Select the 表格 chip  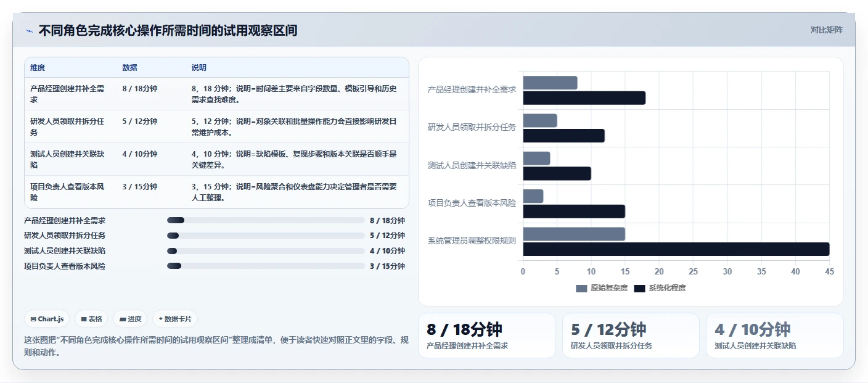point(91,319)
